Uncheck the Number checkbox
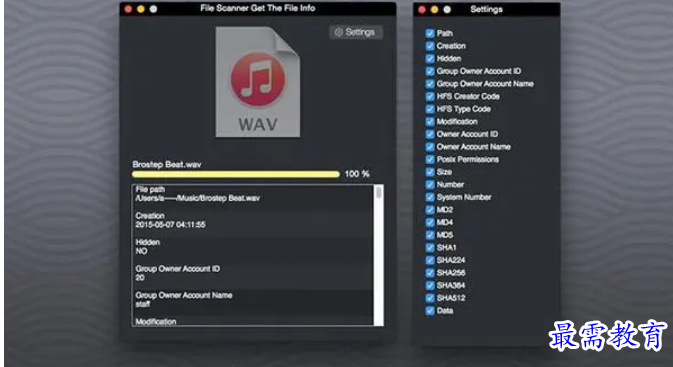 430,185
